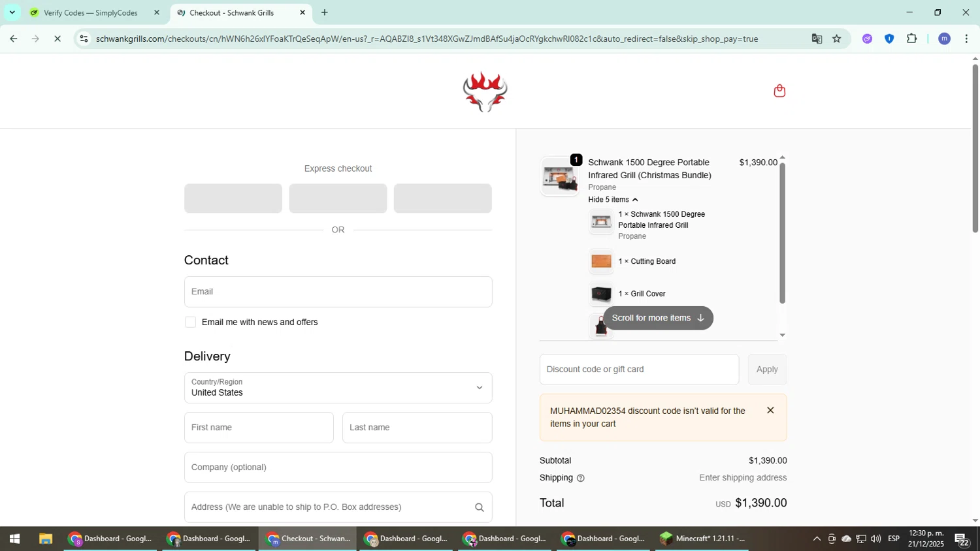Viewport: 980px width, 551px height.
Task: Click the Enter shipping address text
Action: (x=743, y=478)
